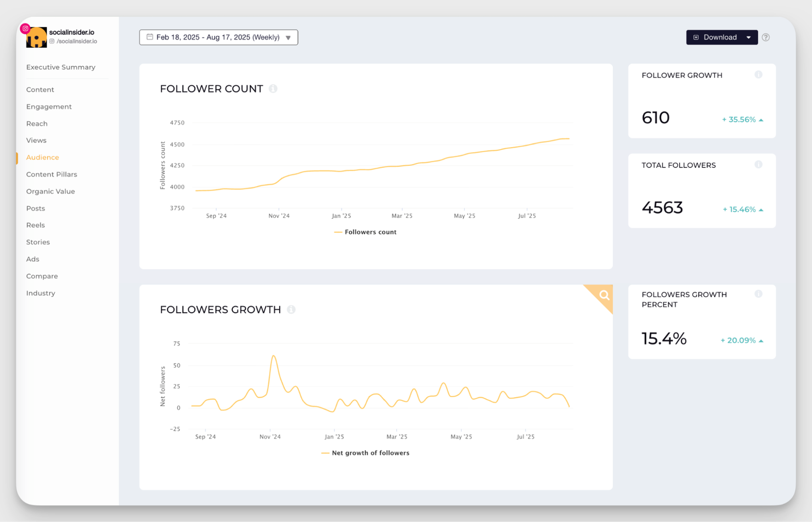Viewport: 812px width, 522px height.
Task: Click the Instagram badge on the profile logo
Action: pyautogui.click(x=25, y=28)
